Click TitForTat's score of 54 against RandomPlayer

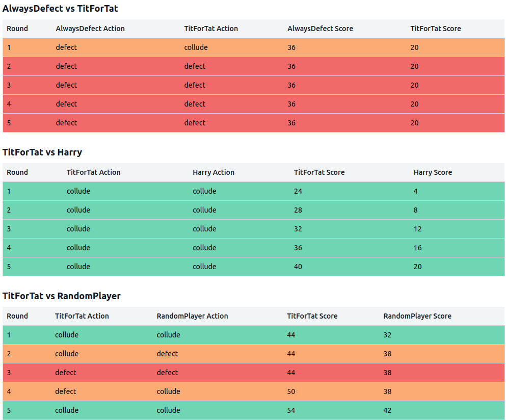[291, 410]
